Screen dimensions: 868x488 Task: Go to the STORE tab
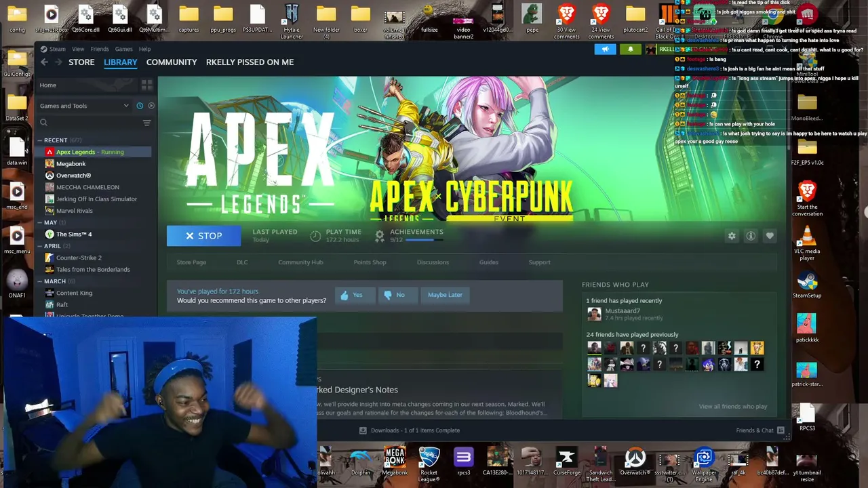tap(81, 62)
